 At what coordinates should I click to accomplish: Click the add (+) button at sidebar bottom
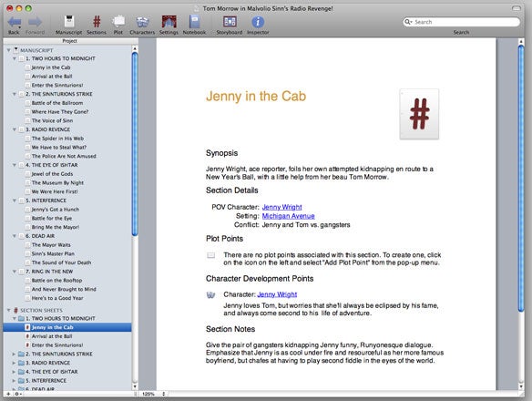coord(8,394)
